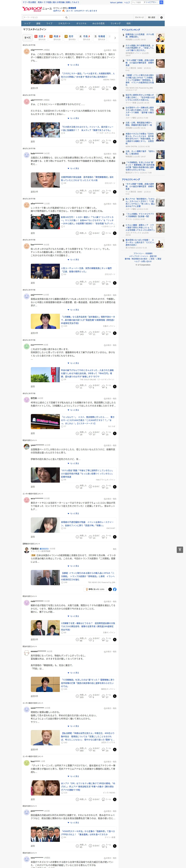The image size is (186, 868).
Task: Share 門倉貴史's comment on Facebook
Action: tap(115, 589)
